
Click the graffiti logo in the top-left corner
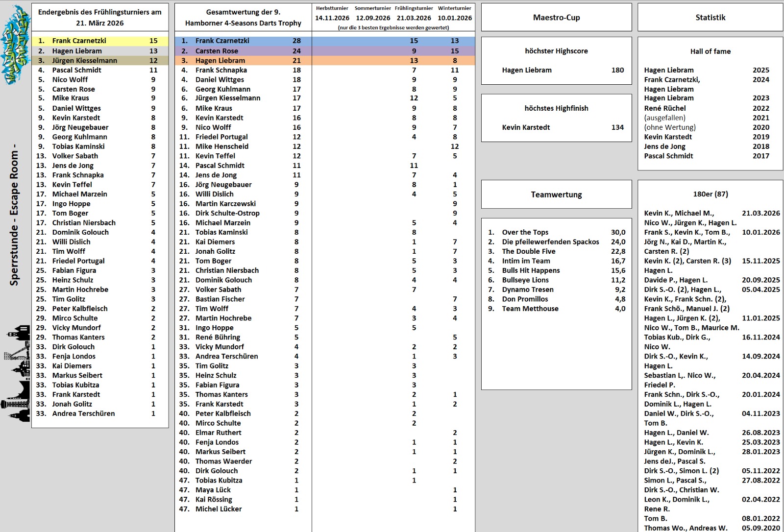(x=16, y=44)
